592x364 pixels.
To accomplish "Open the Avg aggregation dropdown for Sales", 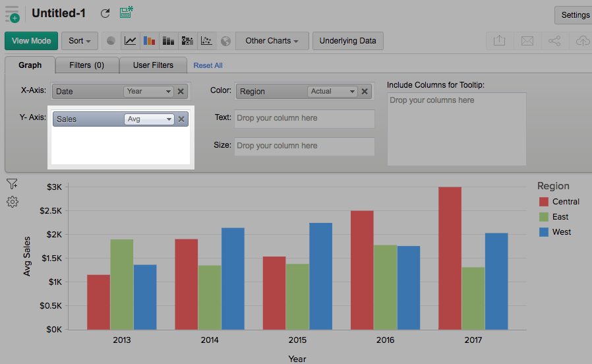I will (150, 119).
